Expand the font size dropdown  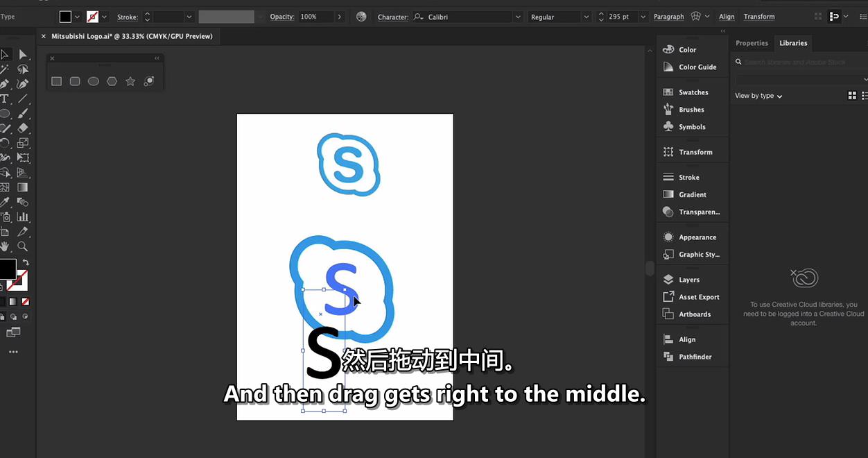643,17
